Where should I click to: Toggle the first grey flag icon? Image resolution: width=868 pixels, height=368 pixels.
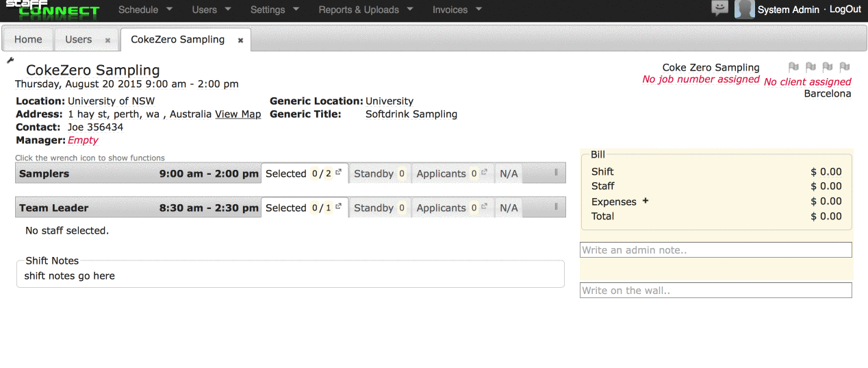pos(793,67)
